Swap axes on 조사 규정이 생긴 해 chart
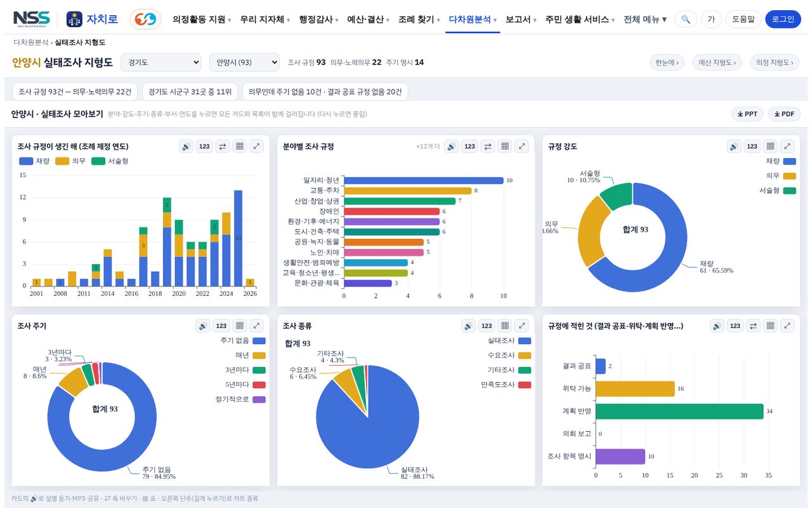Screen dimensions: 812x508 click(x=222, y=147)
